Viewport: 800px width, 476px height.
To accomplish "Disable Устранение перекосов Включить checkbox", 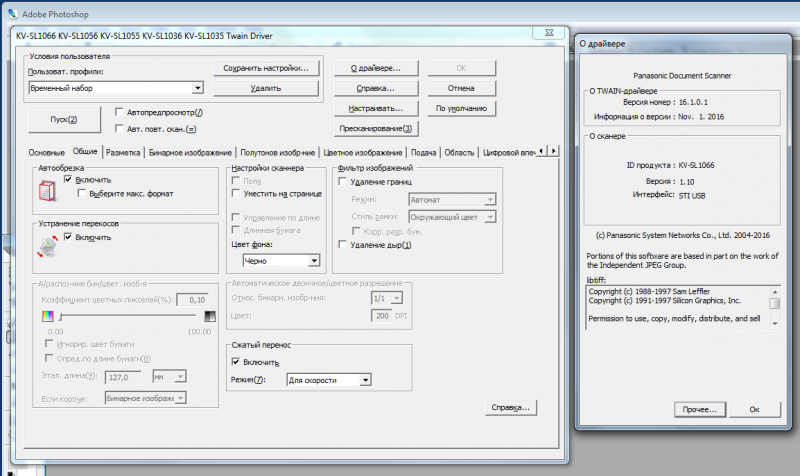I will [68, 237].
